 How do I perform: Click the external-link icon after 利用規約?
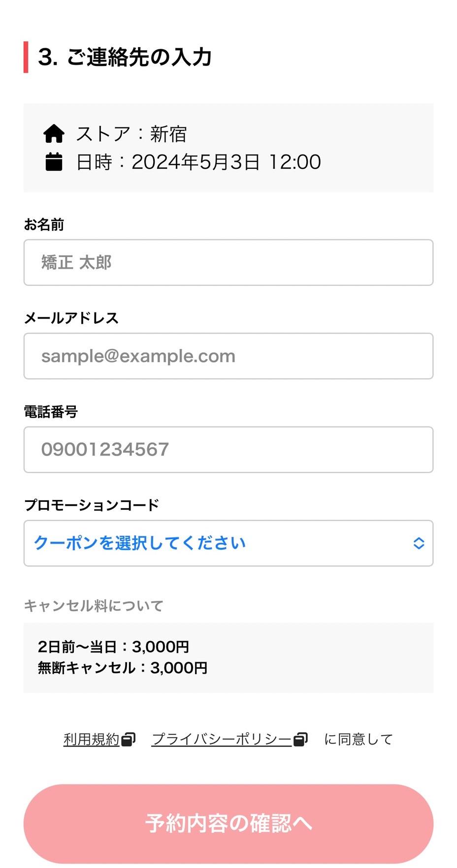pos(129,739)
